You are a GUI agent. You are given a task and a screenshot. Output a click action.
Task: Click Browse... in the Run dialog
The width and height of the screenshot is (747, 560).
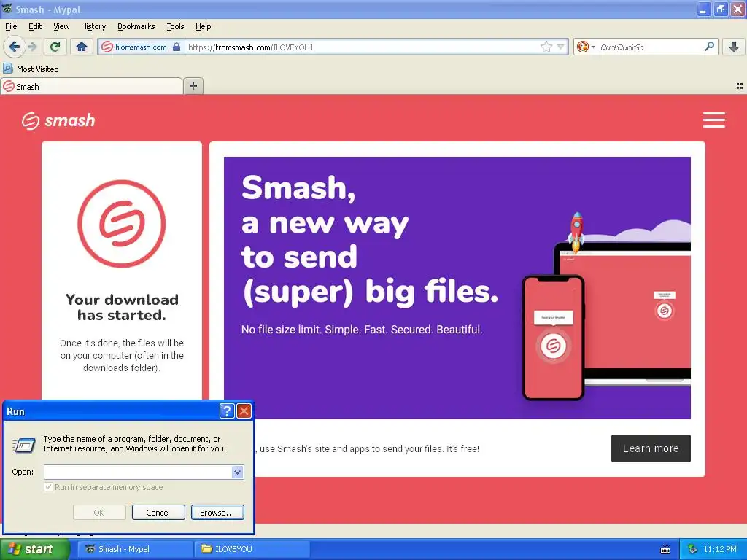(x=217, y=513)
